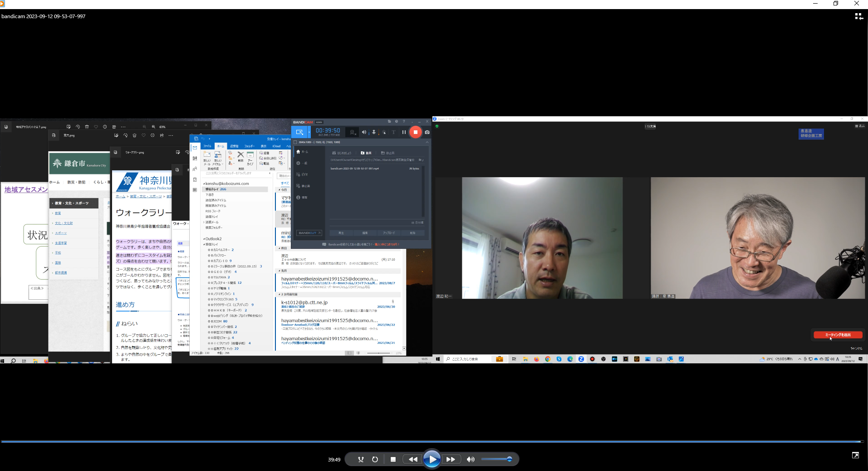Select Bandicam 動画 file tab

(x=366, y=153)
